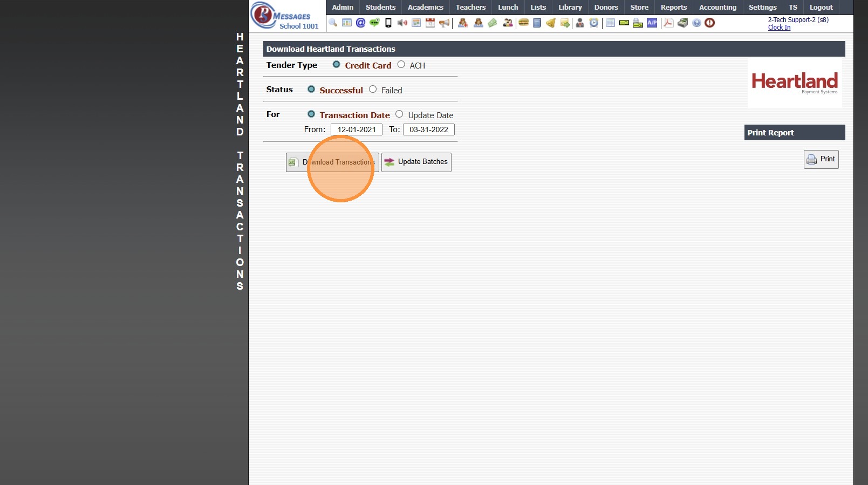Click the Heartland Payment Systems logo
868x485 pixels.
coord(795,84)
